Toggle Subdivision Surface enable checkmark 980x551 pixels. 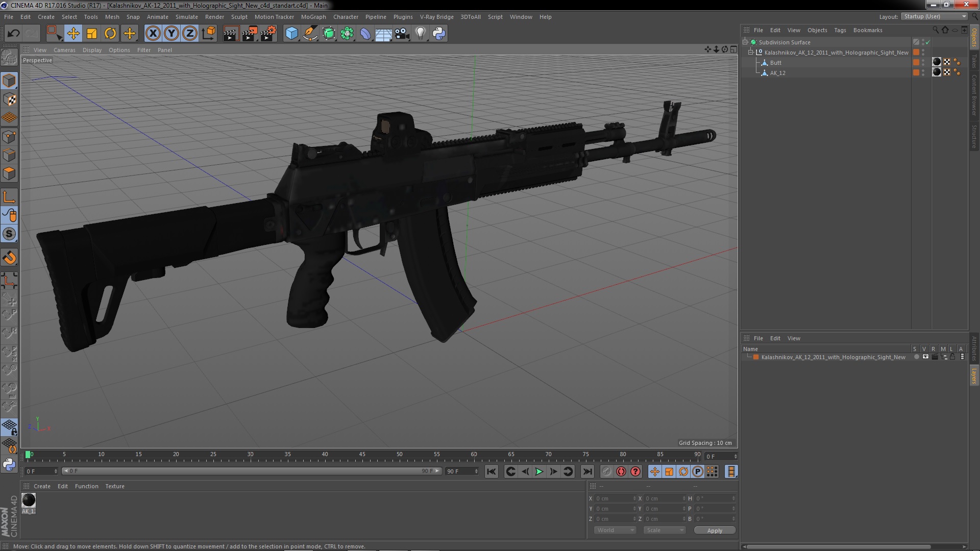point(927,42)
